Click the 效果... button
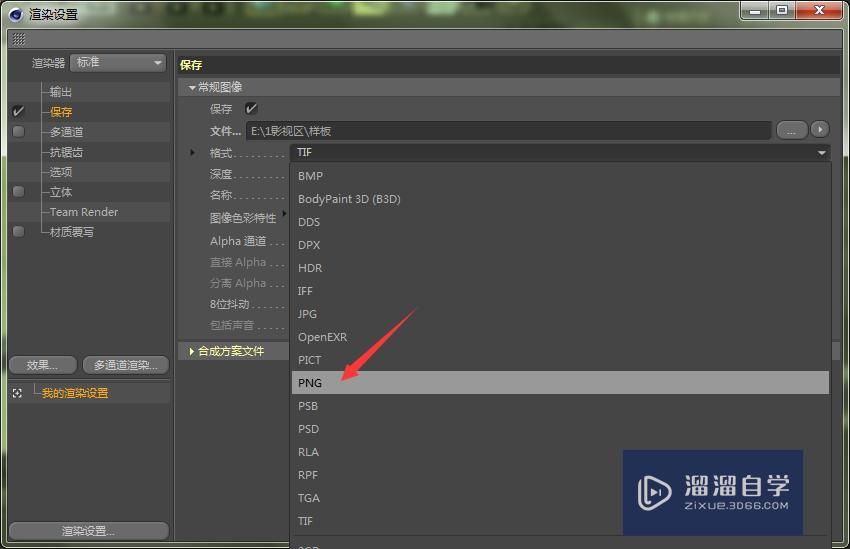Screen dimensions: 850x549 click(42, 365)
